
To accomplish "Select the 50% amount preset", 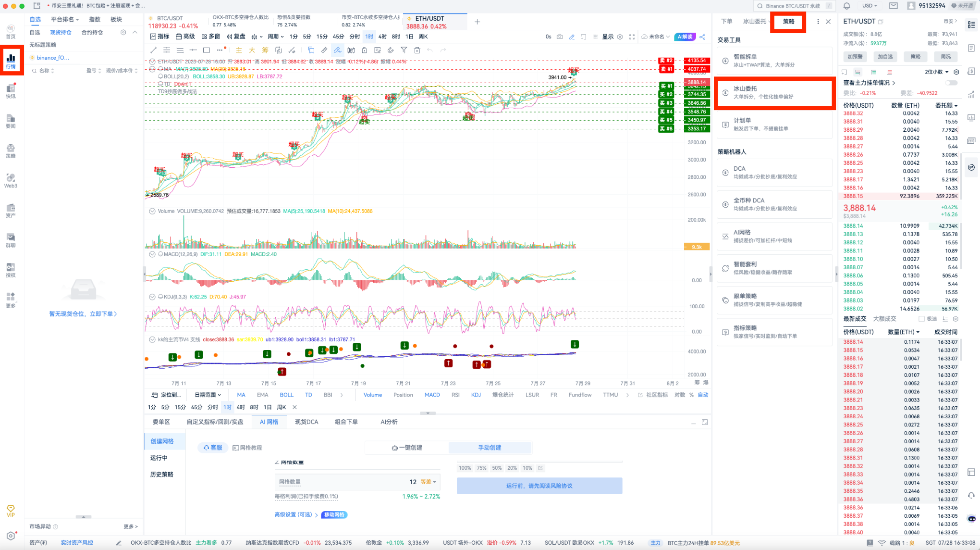I will [497, 468].
